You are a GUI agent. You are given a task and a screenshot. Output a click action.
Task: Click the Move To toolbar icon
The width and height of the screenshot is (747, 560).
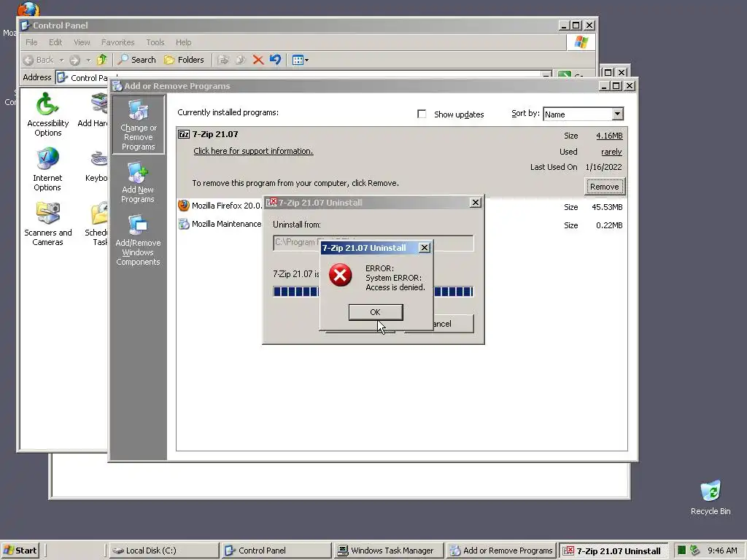click(x=223, y=60)
